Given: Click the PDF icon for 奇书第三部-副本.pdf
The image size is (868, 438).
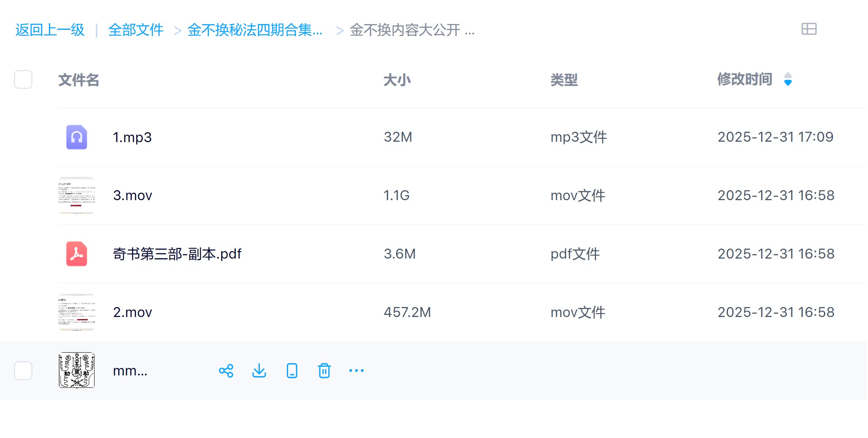Looking at the screenshot, I should tap(77, 254).
